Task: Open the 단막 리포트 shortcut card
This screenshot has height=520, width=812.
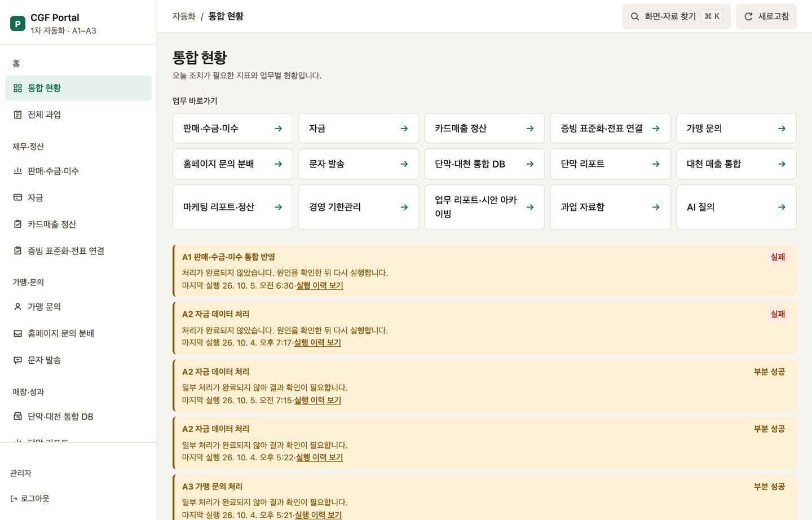Action: tap(610, 164)
